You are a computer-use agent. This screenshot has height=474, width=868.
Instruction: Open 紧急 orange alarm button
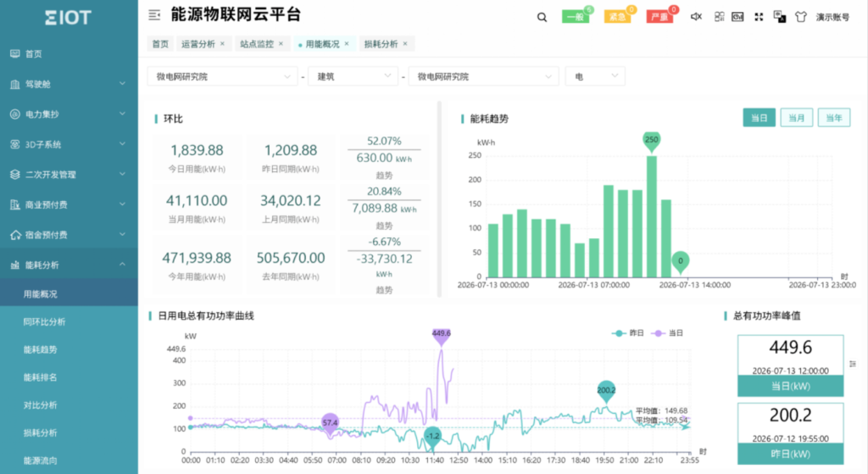[618, 17]
